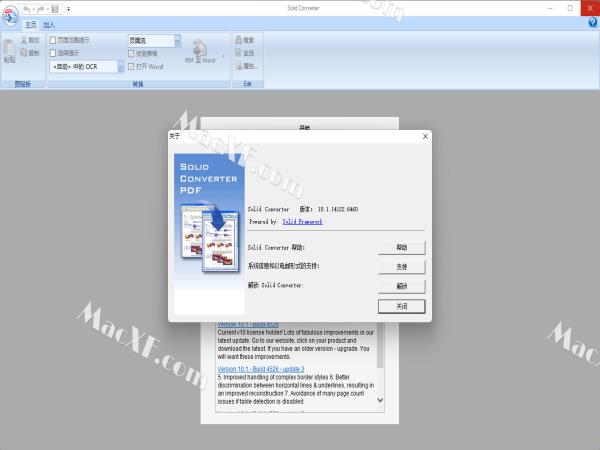This screenshot has height=450, width=600.
Task: Click the Select All icon in Edit group
Action: (x=238, y=52)
